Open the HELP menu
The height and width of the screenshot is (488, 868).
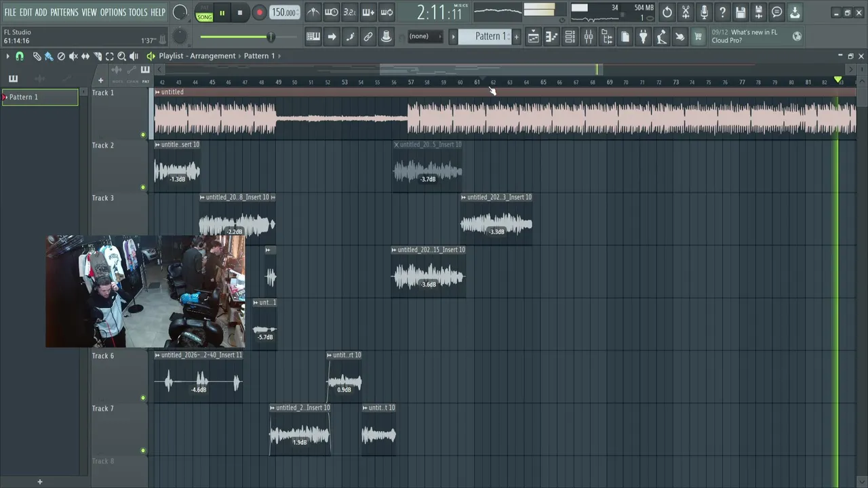point(158,12)
